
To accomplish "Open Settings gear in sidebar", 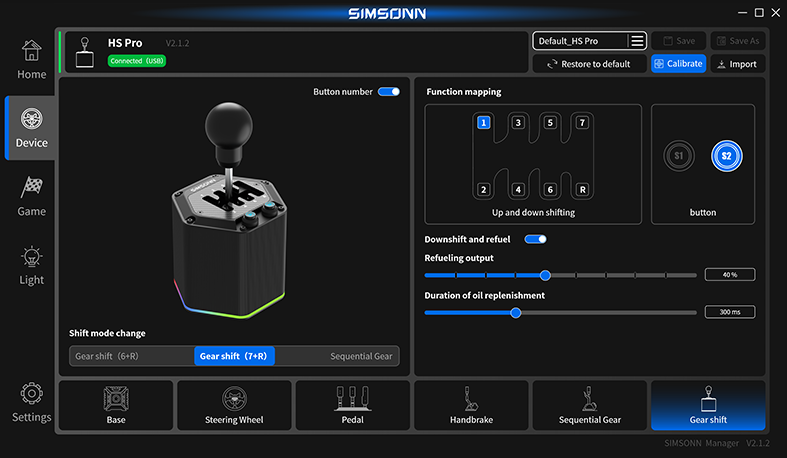I will click(31, 402).
